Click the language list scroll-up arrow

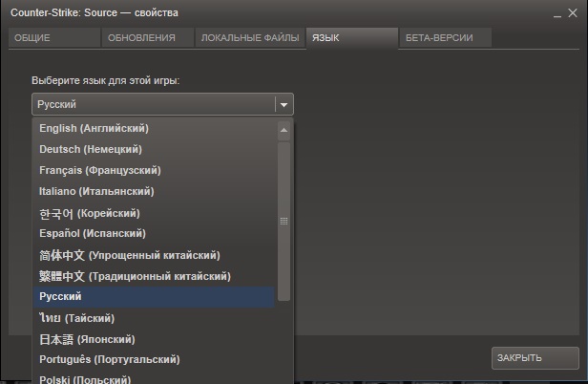tap(283, 128)
